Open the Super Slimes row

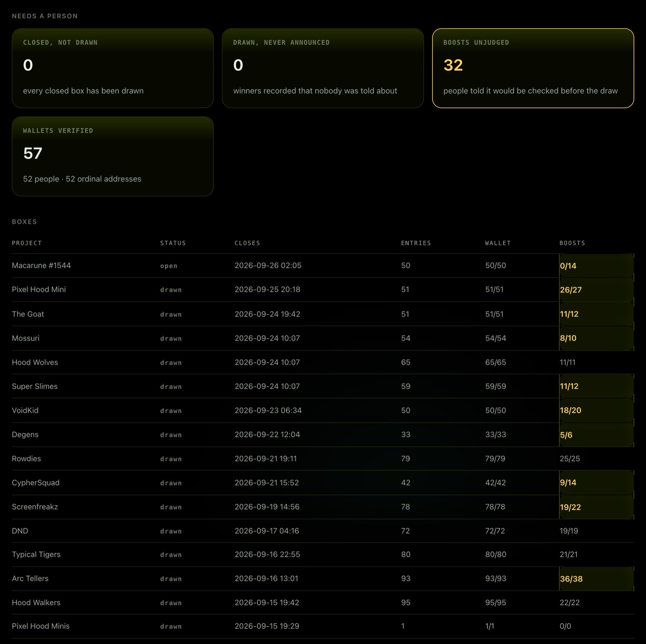point(323,386)
